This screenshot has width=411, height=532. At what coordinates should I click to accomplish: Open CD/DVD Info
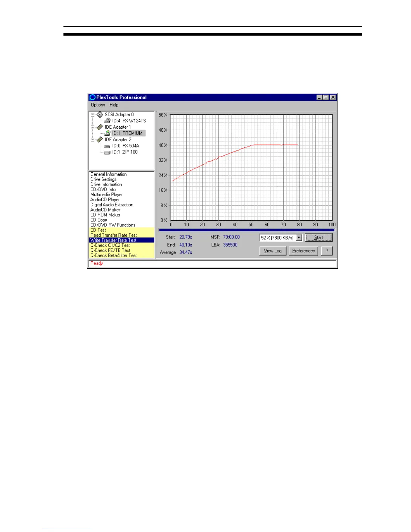(103, 189)
